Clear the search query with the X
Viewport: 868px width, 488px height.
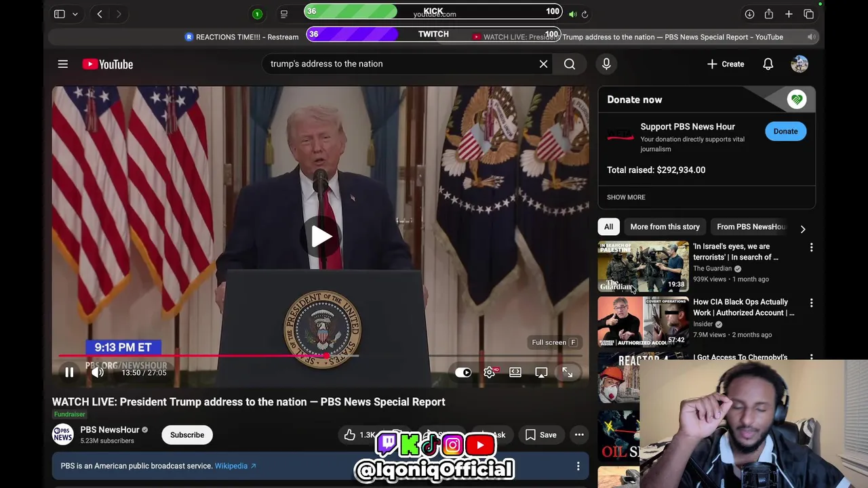pos(543,64)
